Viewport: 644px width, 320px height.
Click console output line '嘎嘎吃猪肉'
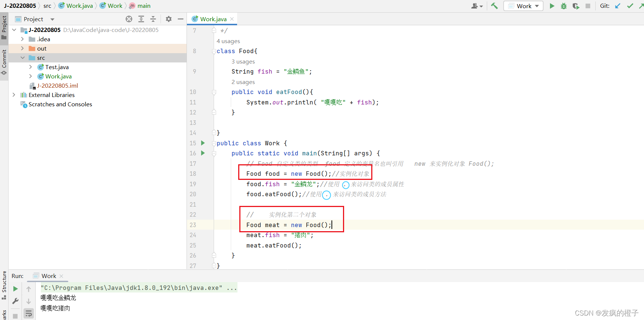(x=55, y=308)
